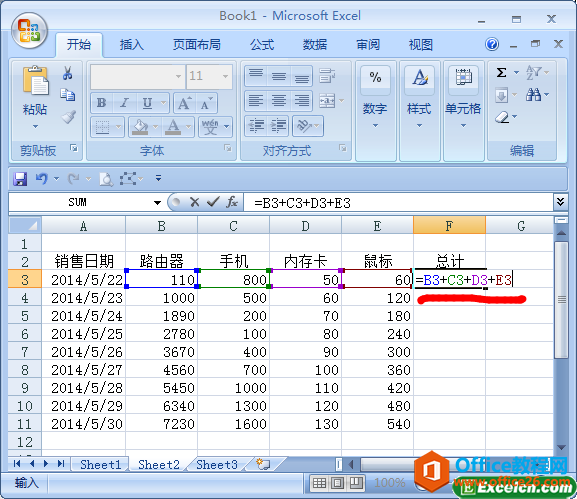Click the Copy icon

coord(68,94)
